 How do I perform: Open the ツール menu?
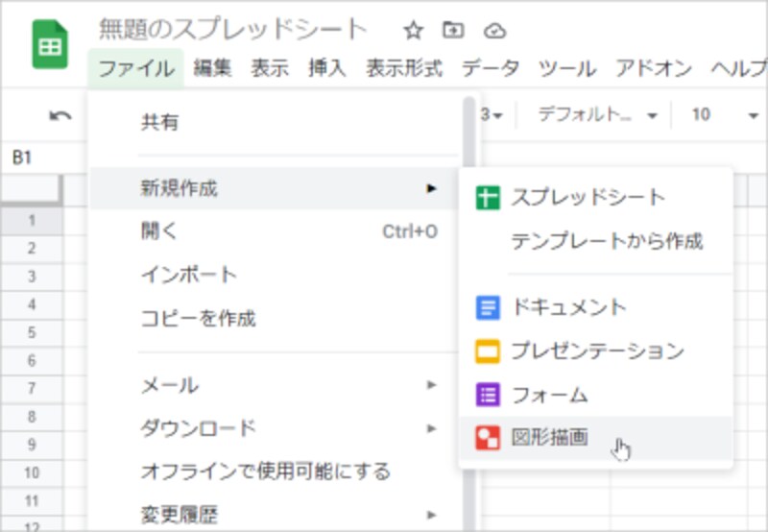point(567,68)
